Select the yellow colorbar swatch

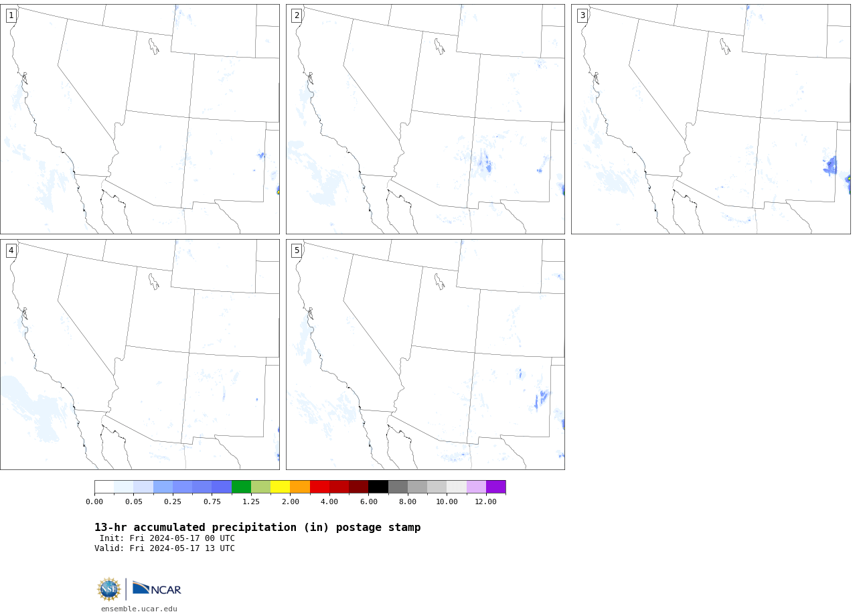click(281, 487)
